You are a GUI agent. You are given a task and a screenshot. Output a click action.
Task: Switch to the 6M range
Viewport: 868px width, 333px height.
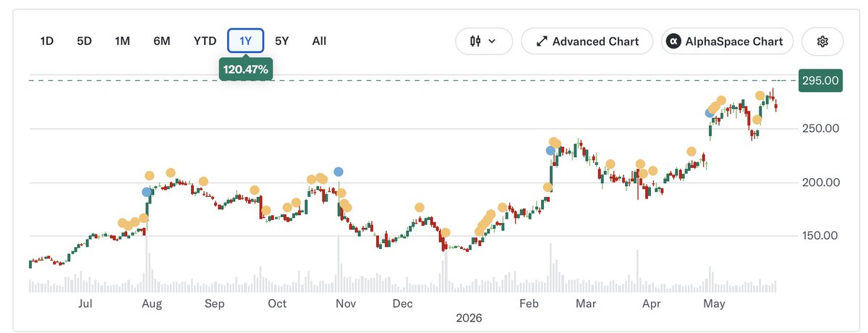click(162, 41)
